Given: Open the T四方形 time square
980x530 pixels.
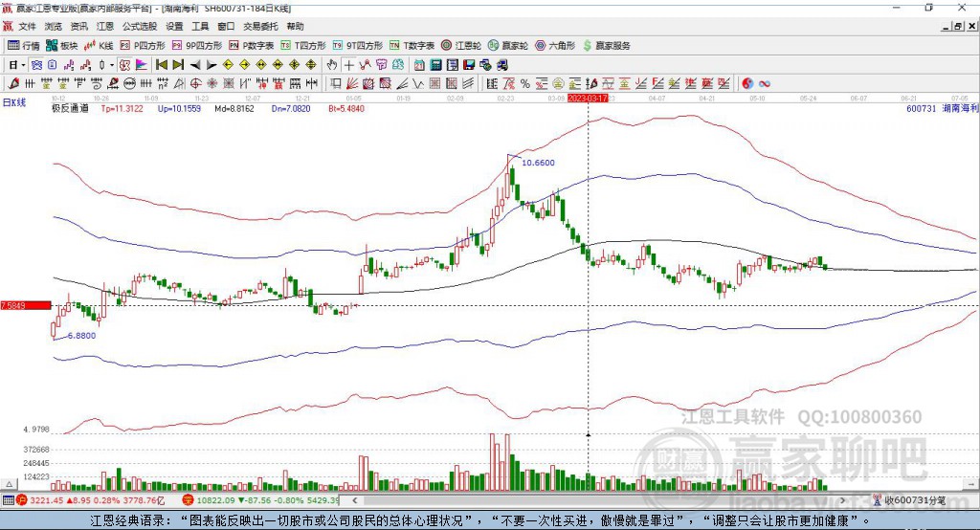Looking at the screenshot, I should tap(303, 46).
